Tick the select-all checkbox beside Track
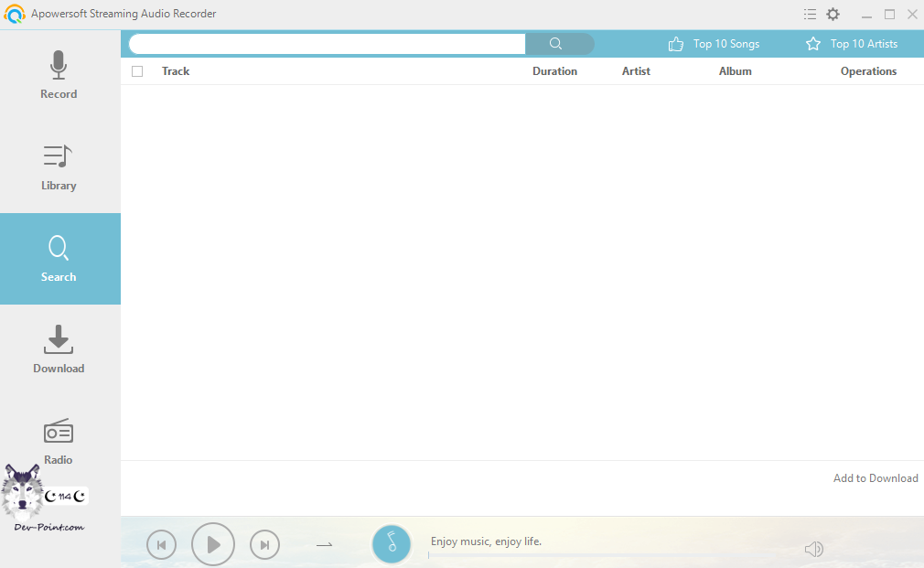 coord(137,71)
